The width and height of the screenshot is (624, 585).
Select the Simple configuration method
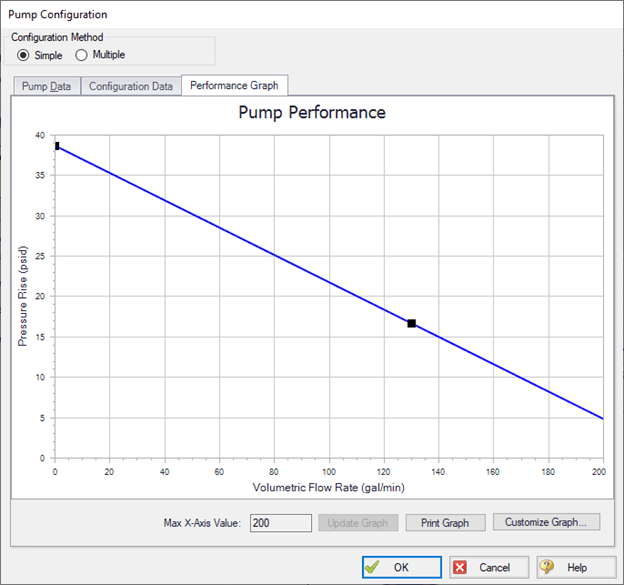tap(24, 54)
